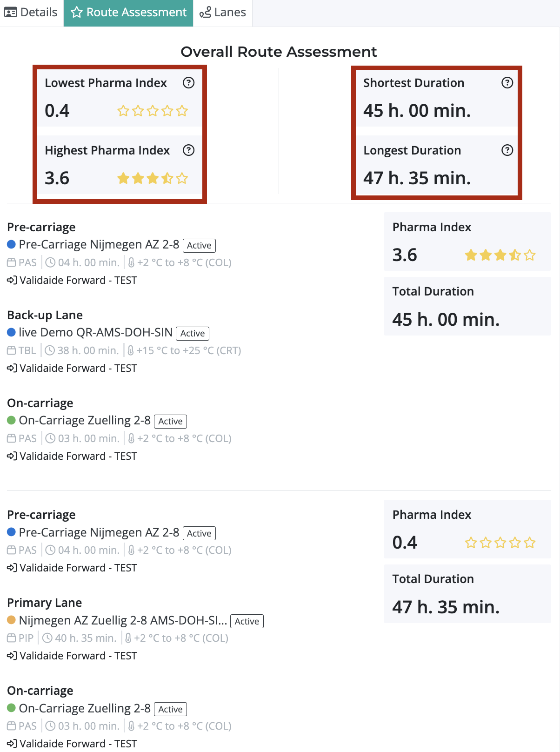560x752 pixels.
Task: Click forwarder icon under first Pre-Carriage Nijmegen
Action: click(12, 280)
